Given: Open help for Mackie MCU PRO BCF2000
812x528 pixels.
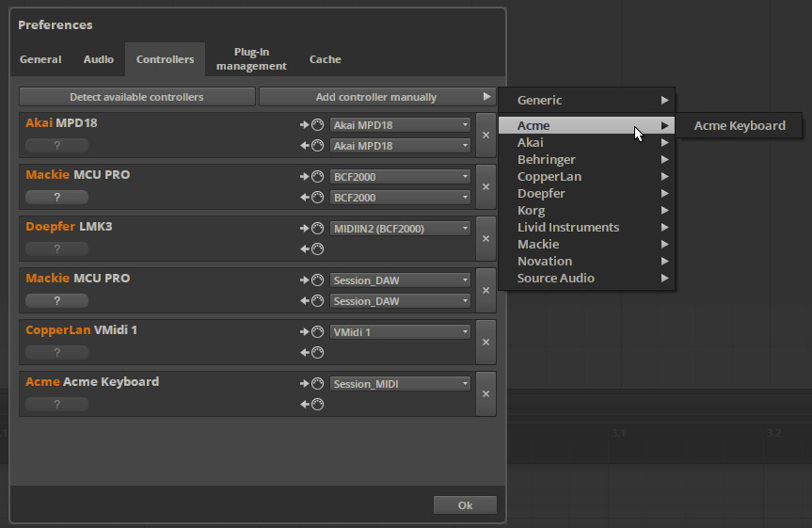Looking at the screenshot, I should click(x=57, y=198).
